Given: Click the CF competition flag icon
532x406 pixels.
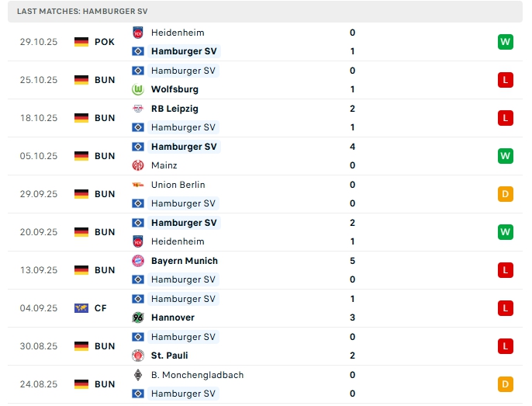Looking at the screenshot, I should click(81, 308).
